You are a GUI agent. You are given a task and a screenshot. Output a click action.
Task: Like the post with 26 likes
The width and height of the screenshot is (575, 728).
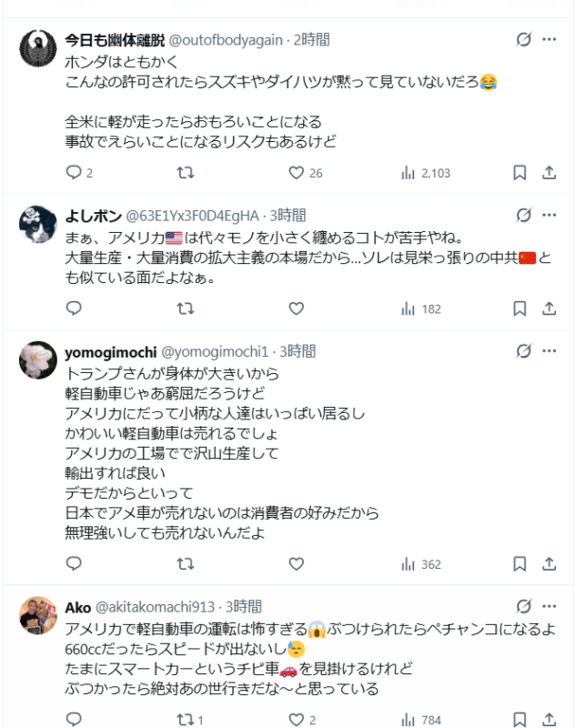click(296, 173)
